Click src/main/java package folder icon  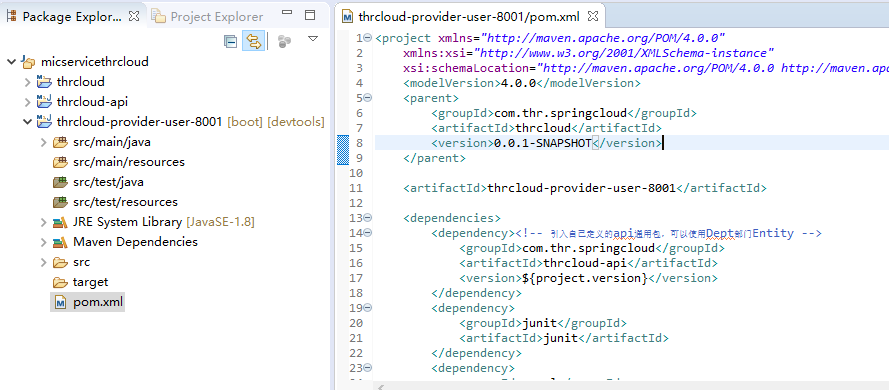pyautogui.click(x=60, y=142)
